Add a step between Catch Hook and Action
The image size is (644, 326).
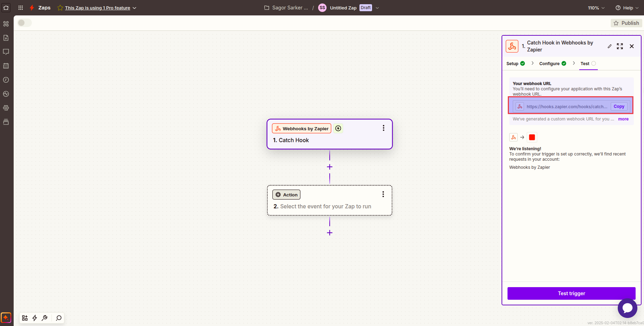click(330, 167)
